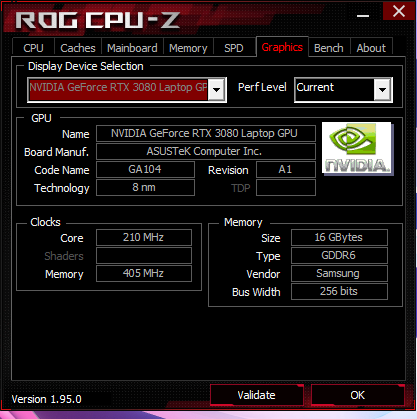
Task: Go to the Mainboard tab
Action: pyautogui.click(x=132, y=48)
